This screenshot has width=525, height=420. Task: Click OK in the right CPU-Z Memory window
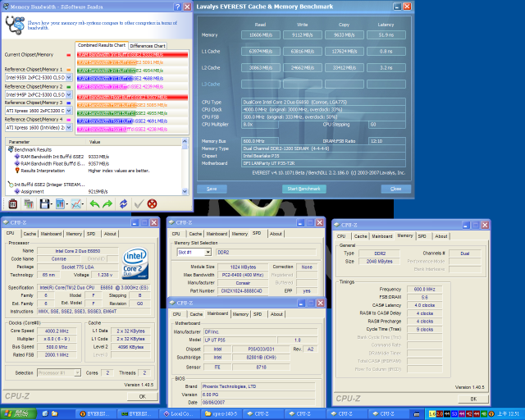pos(473,399)
